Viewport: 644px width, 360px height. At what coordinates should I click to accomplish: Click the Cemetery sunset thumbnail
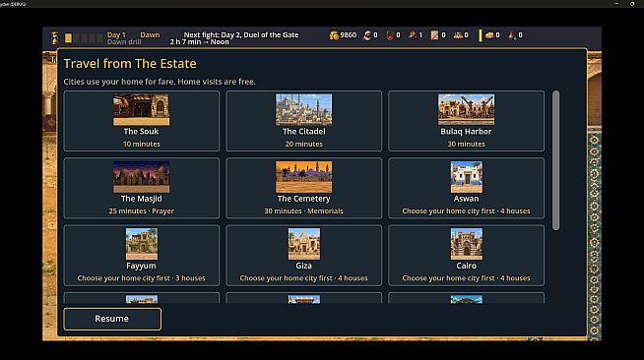303,177
